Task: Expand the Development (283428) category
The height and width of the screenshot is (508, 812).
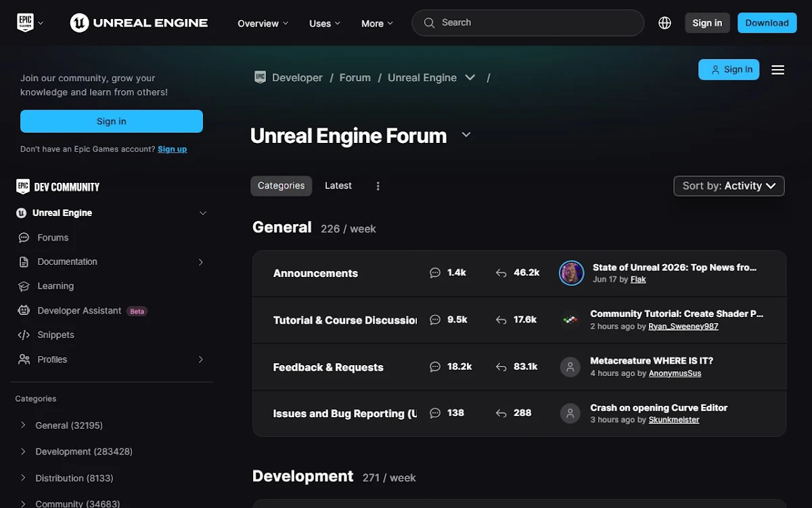Action: click(x=23, y=452)
